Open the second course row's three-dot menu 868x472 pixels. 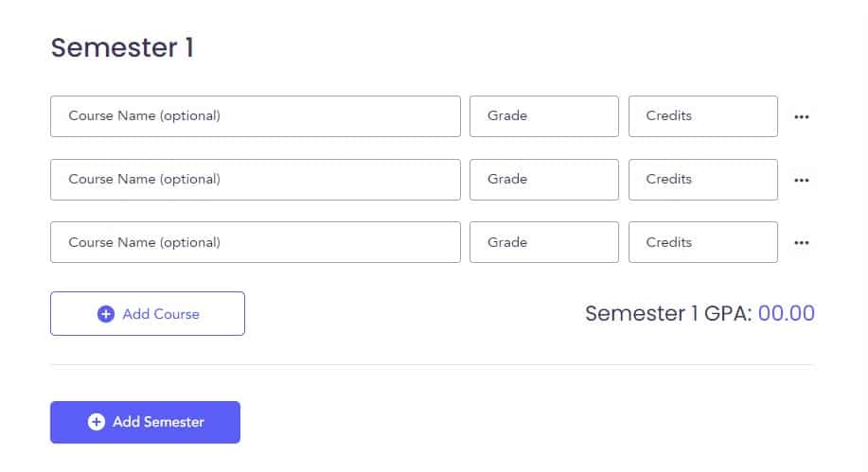pyautogui.click(x=801, y=180)
